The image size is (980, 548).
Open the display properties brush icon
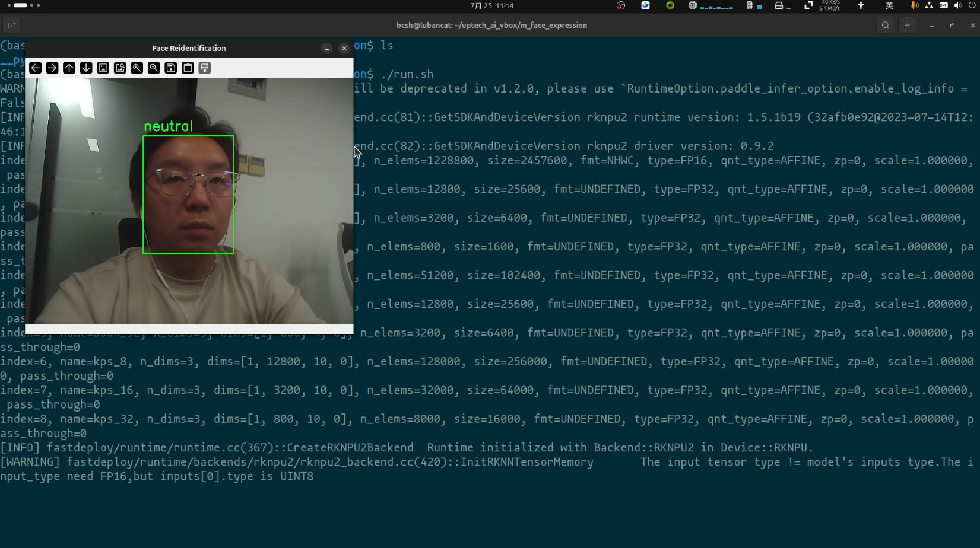(205, 68)
